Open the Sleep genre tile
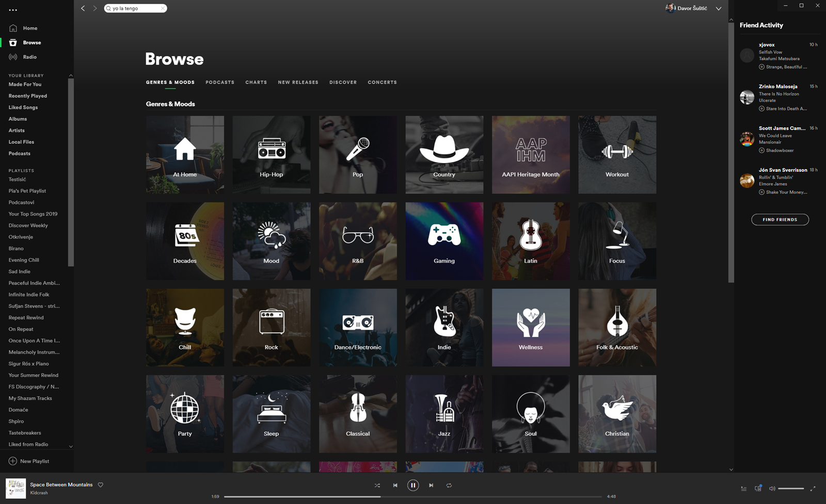The image size is (826, 504). pyautogui.click(x=272, y=414)
